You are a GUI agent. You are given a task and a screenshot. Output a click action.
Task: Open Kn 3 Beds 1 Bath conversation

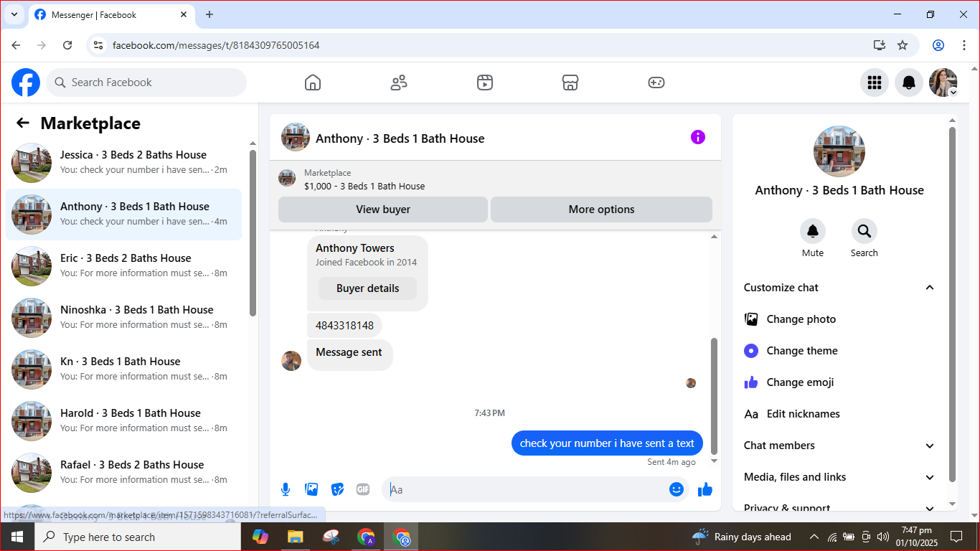[123, 369]
